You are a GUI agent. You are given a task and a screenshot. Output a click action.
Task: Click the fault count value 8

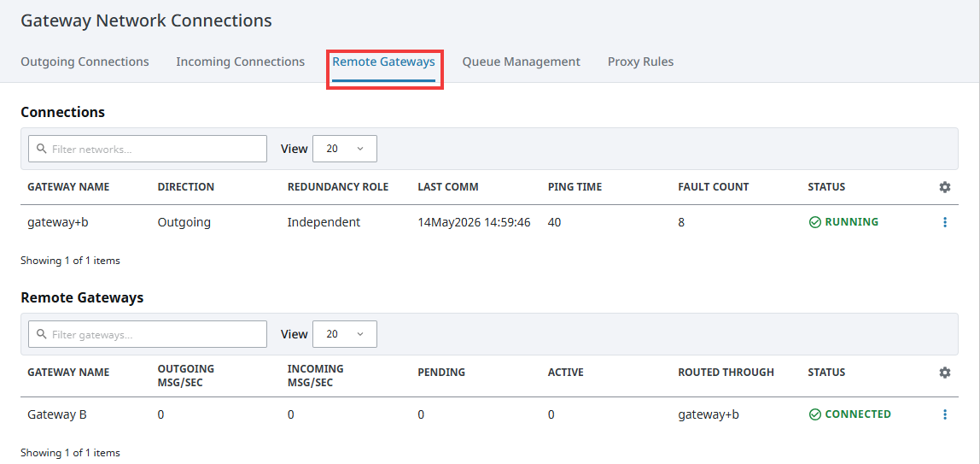[681, 222]
